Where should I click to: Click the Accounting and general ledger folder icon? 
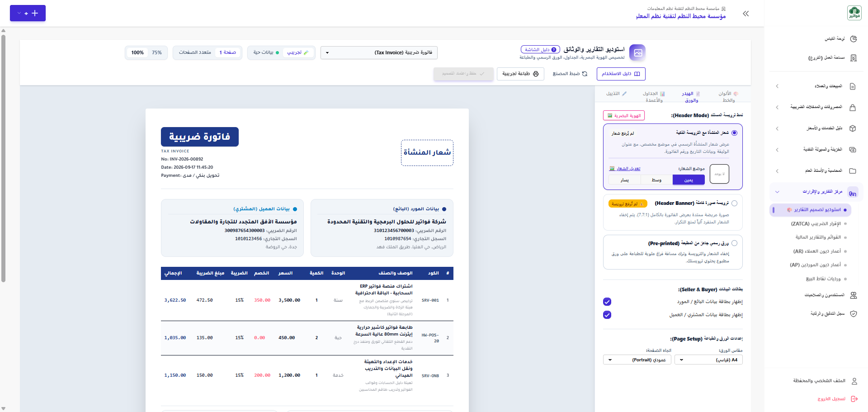point(853,171)
